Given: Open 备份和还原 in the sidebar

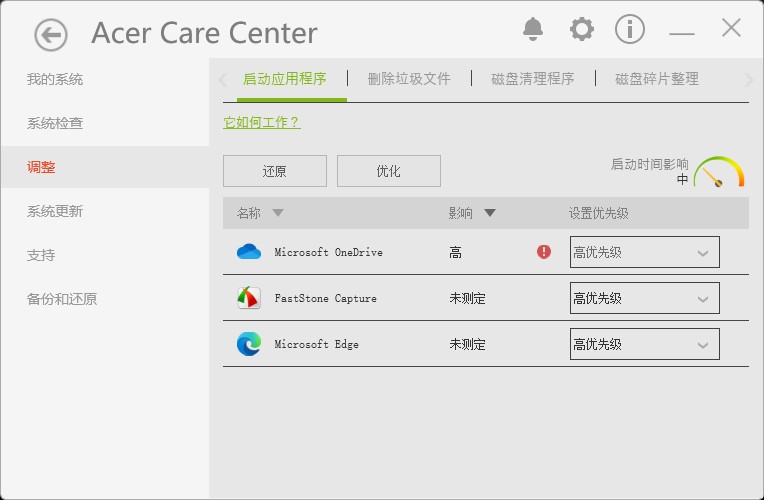Looking at the screenshot, I should [62, 299].
